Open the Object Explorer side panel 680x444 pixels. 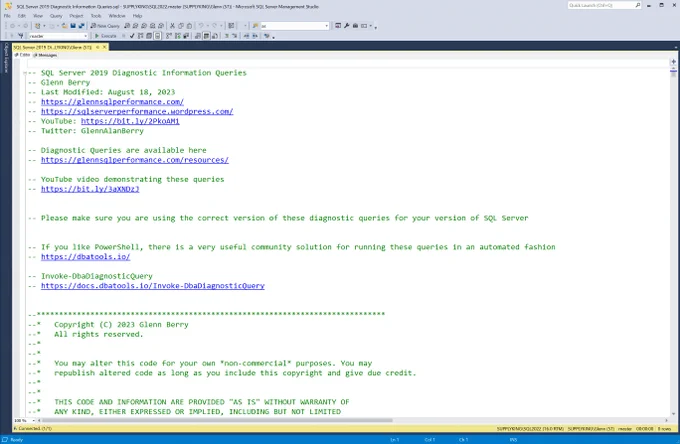click(6, 58)
